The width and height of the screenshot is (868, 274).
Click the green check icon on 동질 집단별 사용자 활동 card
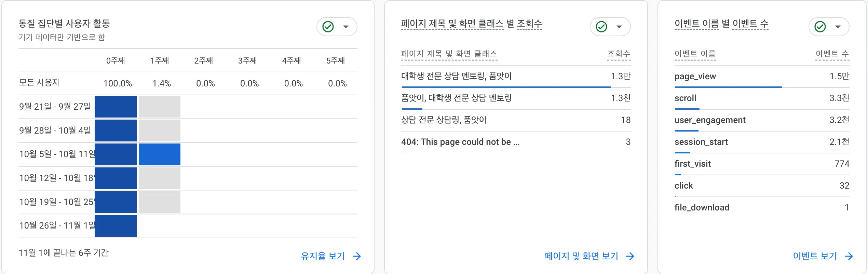pos(328,27)
